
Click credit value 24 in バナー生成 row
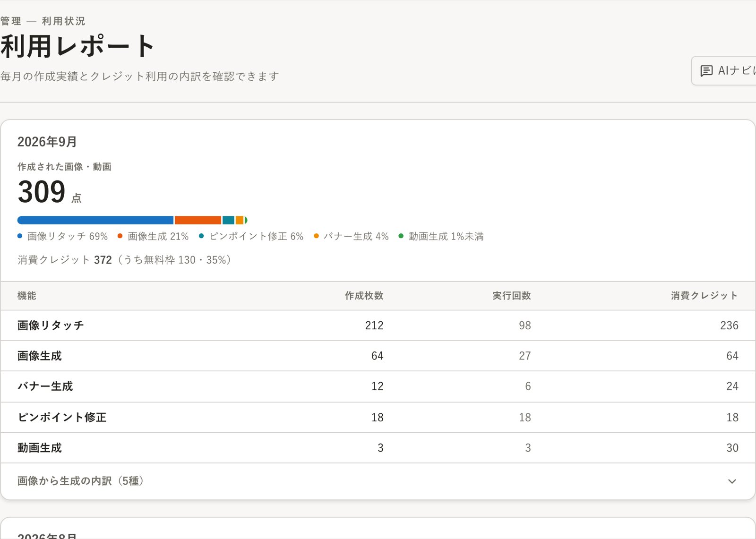(x=732, y=386)
